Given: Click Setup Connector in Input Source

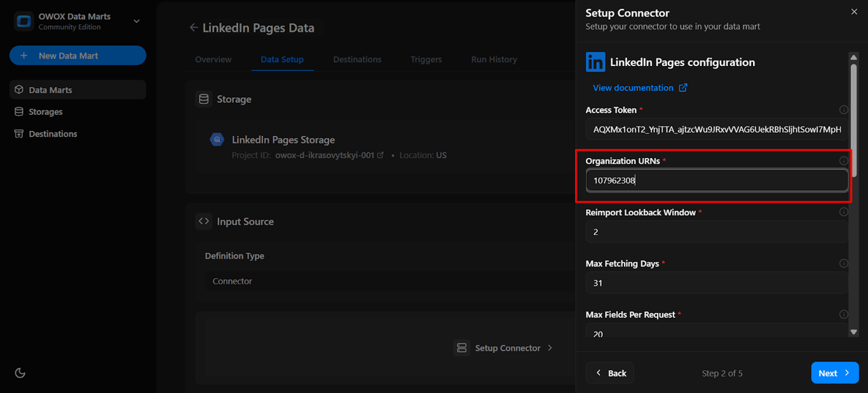Looking at the screenshot, I should (503, 348).
